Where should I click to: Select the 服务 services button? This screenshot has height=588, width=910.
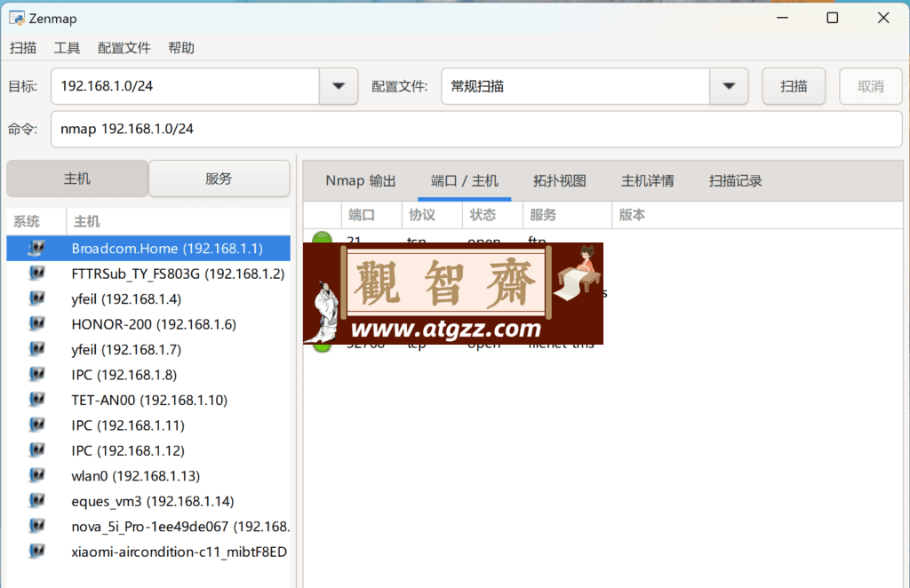click(219, 179)
